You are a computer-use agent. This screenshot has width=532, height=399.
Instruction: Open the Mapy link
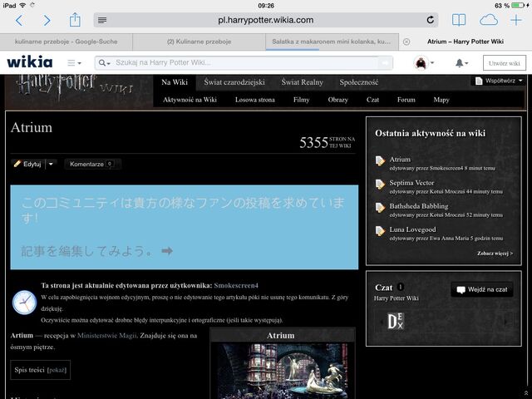(441, 100)
